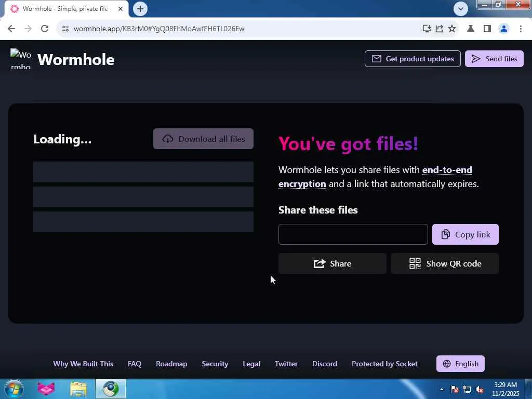532x399 pixels.
Task: Open the FAQ footer link
Action: coord(135,364)
